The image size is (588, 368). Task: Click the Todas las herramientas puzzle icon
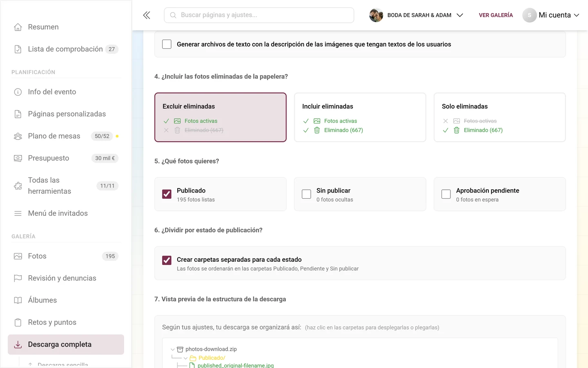coord(18,186)
